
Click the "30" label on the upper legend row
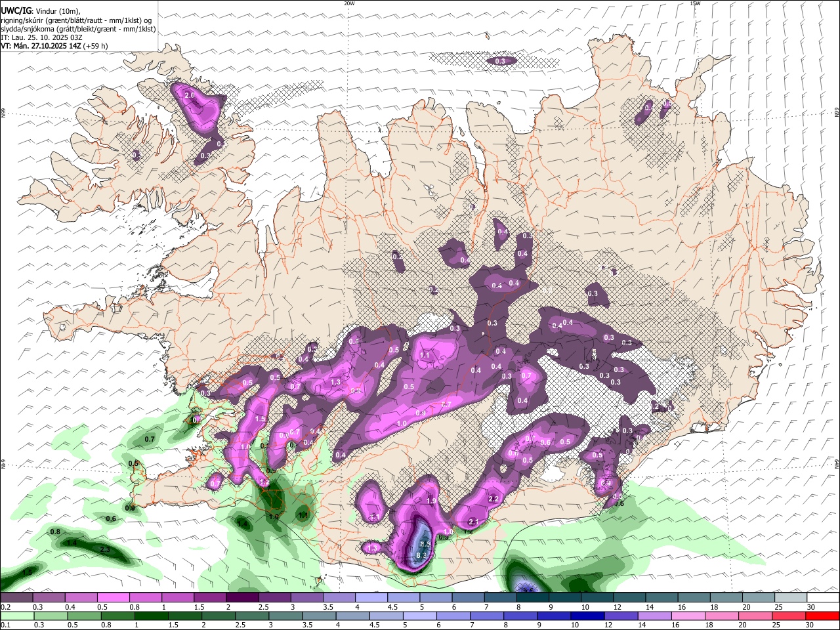click(811, 607)
